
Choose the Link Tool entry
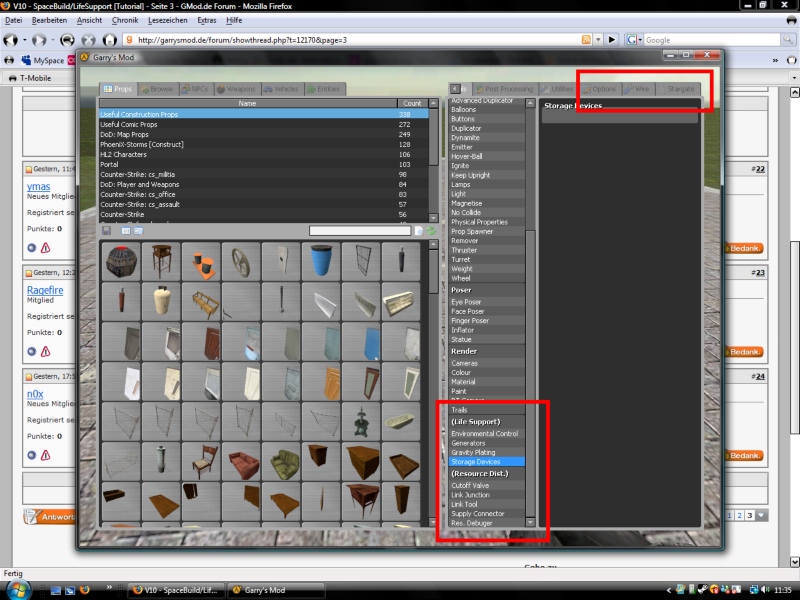(x=464, y=504)
